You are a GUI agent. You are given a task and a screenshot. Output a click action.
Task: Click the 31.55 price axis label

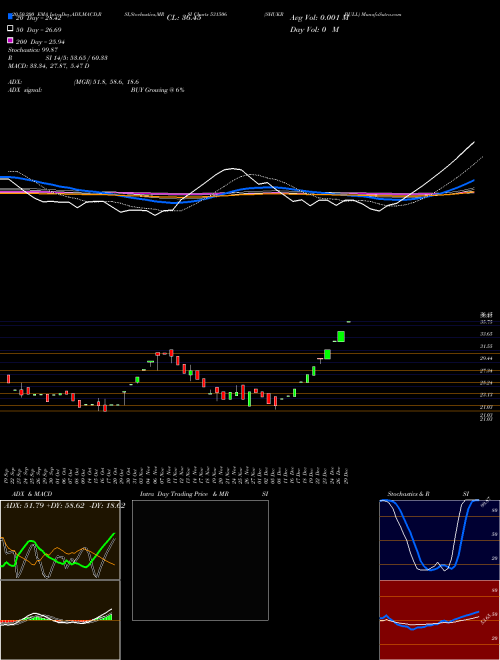pyautogui.click(x=487, y=346)
